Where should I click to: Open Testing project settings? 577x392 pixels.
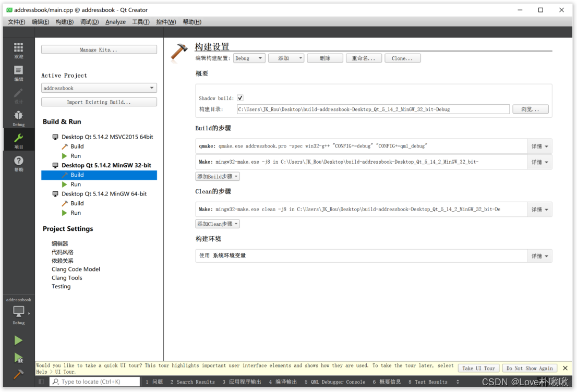pos(61,287)
